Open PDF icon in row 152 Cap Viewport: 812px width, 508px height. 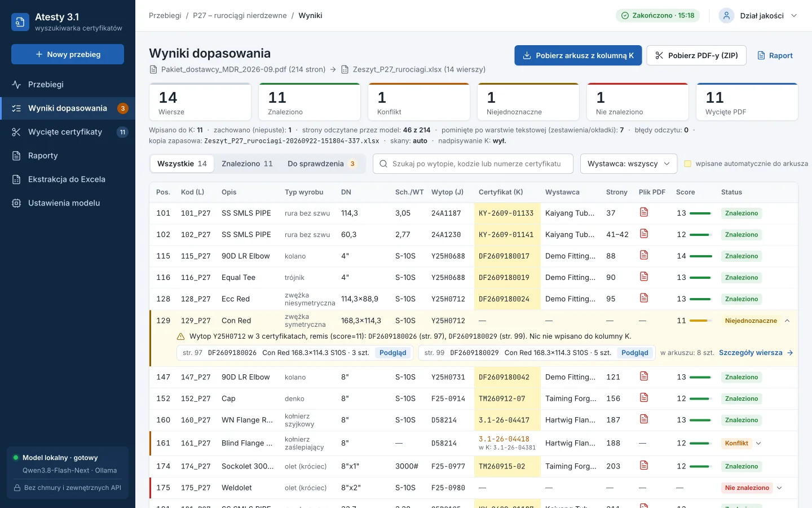tap(644, 398)
